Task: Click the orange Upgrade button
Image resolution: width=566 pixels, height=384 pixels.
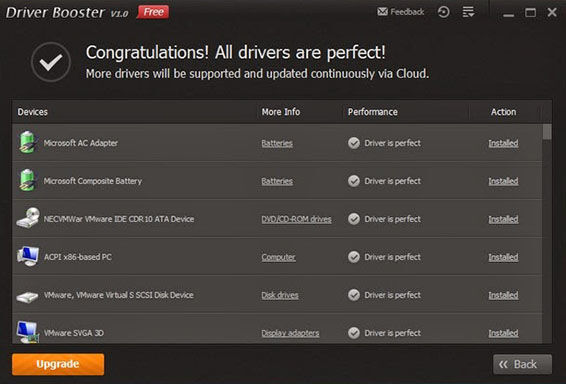Action: pos(58,364)
